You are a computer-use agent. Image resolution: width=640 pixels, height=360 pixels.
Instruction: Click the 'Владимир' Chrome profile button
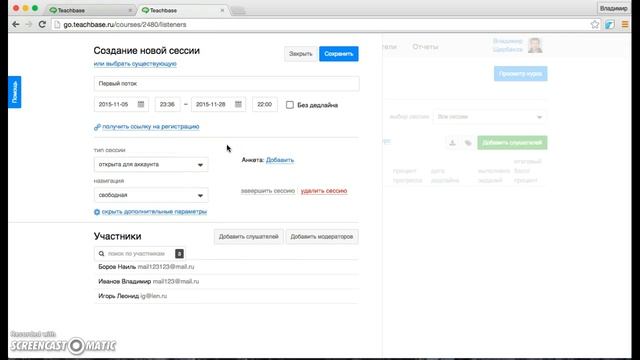point(613,8)
